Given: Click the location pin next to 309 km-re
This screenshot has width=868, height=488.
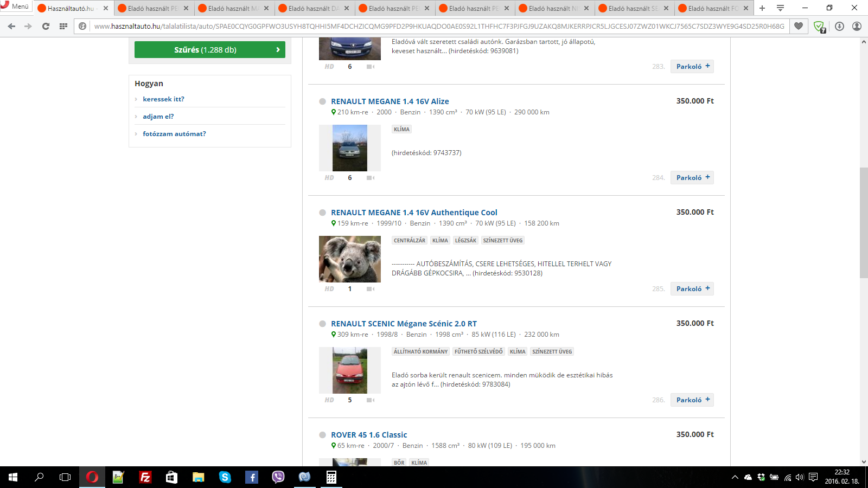Looking at the screenshot, I should pos(334,335).
